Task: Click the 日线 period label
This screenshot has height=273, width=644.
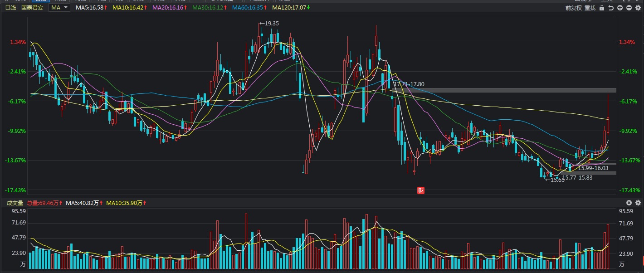Action: [10, 8]
